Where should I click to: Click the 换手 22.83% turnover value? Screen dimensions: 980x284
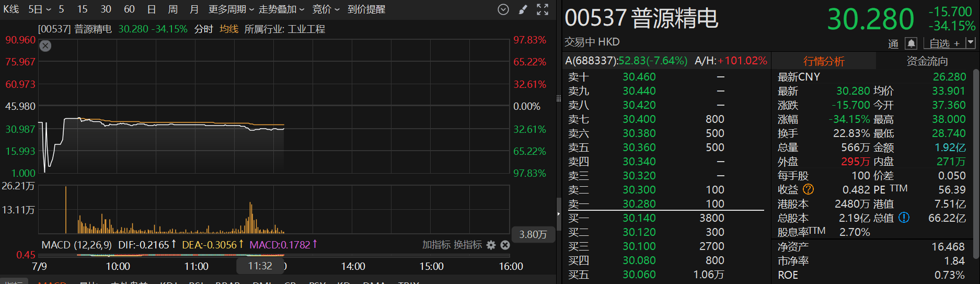tap(851, 133)
